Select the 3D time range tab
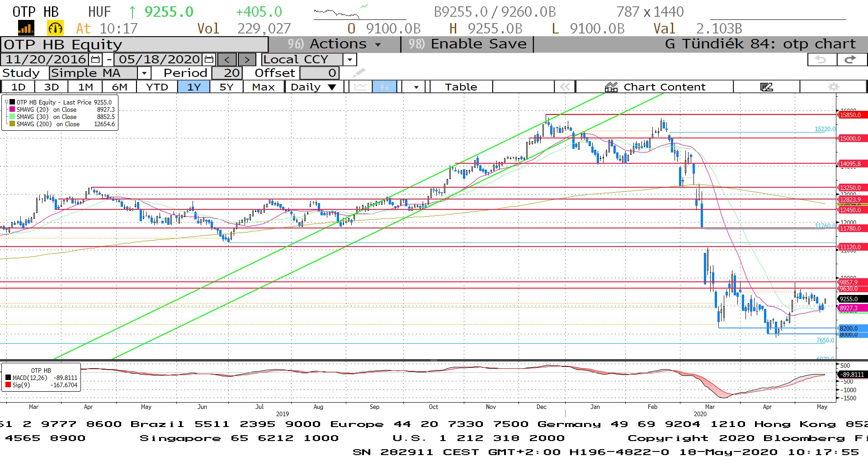Screen dimensions: 868x470 coord(52,87)
